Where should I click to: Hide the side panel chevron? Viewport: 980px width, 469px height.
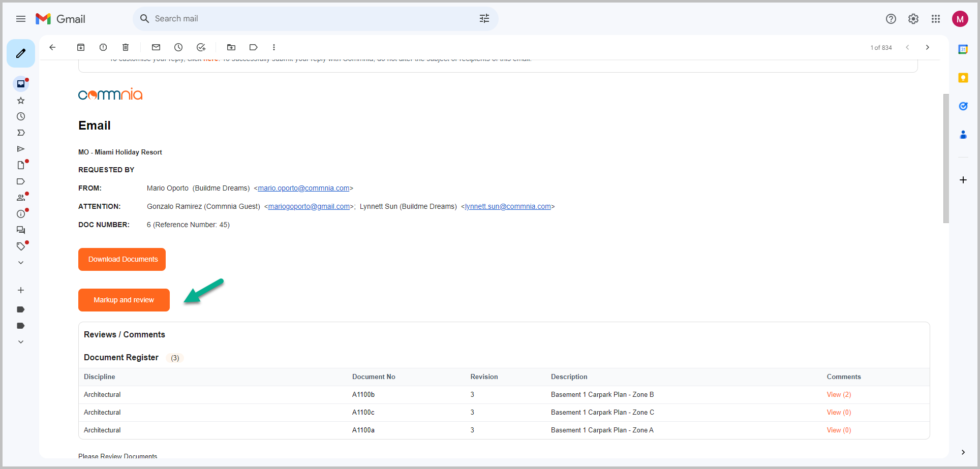(963, 452)
